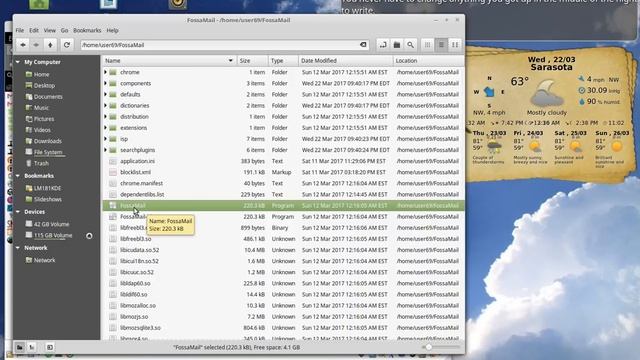
Task: Open Pictures in the sidebar
Action: click(44, 119)
